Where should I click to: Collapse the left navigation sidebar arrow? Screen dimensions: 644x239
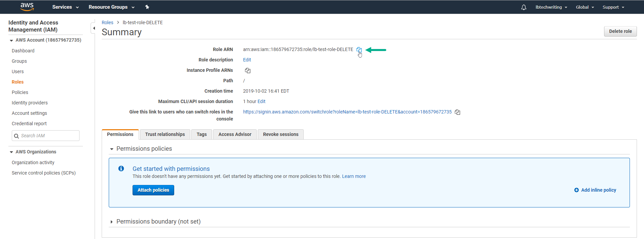(94, 28)
